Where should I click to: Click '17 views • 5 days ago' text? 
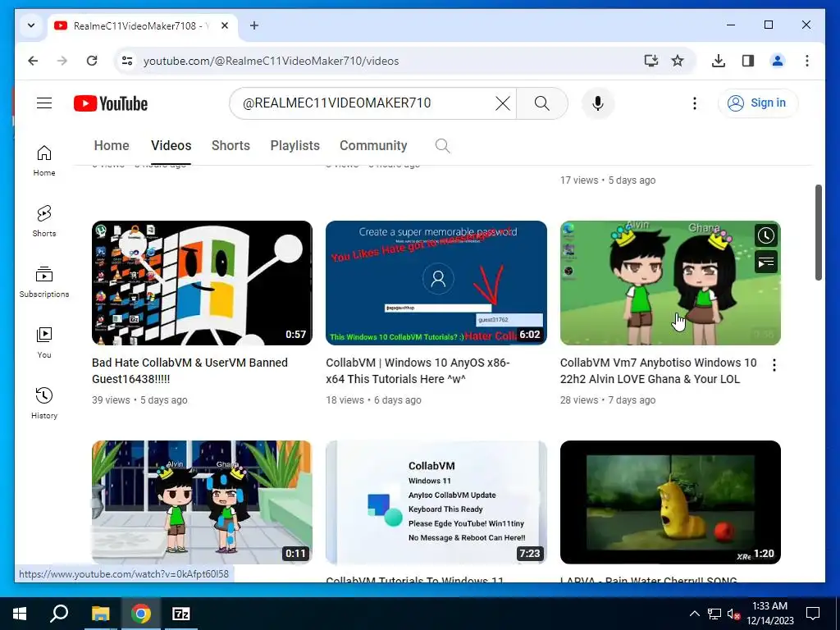(608, 180)
